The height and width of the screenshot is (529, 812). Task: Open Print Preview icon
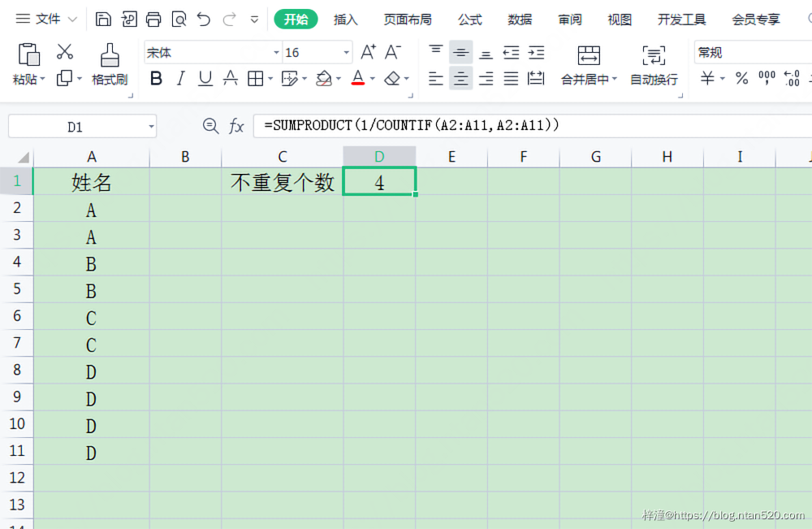pyautogui.click(x=179, y=20)
